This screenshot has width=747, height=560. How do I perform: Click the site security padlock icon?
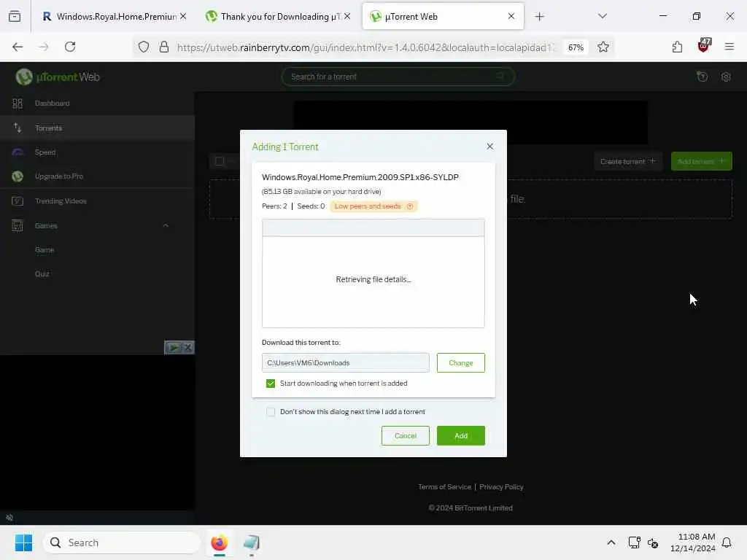pos(164,47)
